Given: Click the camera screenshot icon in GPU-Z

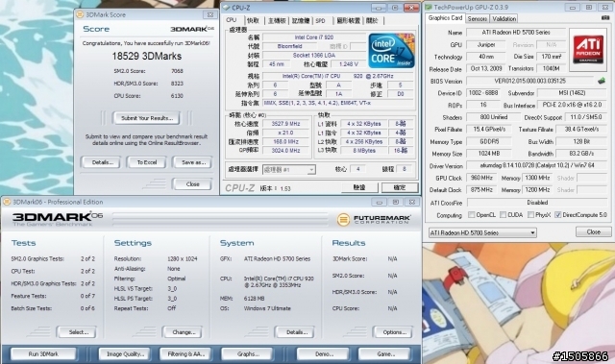Looking at the screenshot, I should [605, 18].
